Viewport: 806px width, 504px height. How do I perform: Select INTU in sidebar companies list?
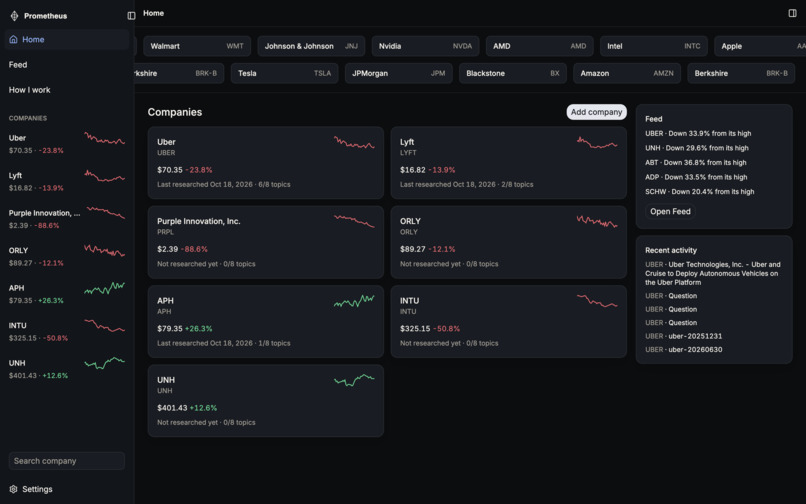(x=67, y=332)
